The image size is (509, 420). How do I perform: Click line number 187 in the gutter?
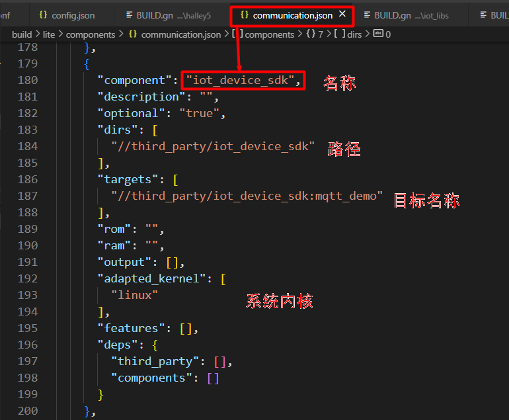(28, 196)
